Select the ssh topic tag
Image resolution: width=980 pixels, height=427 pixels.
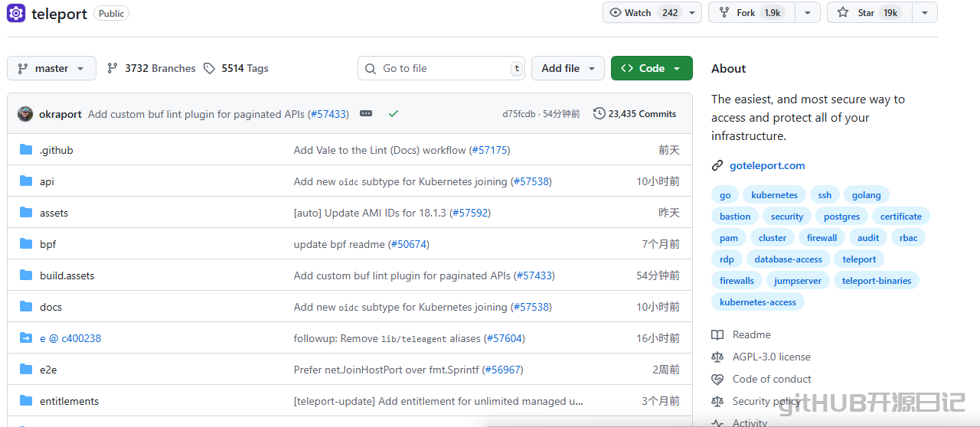click(825, 195)
